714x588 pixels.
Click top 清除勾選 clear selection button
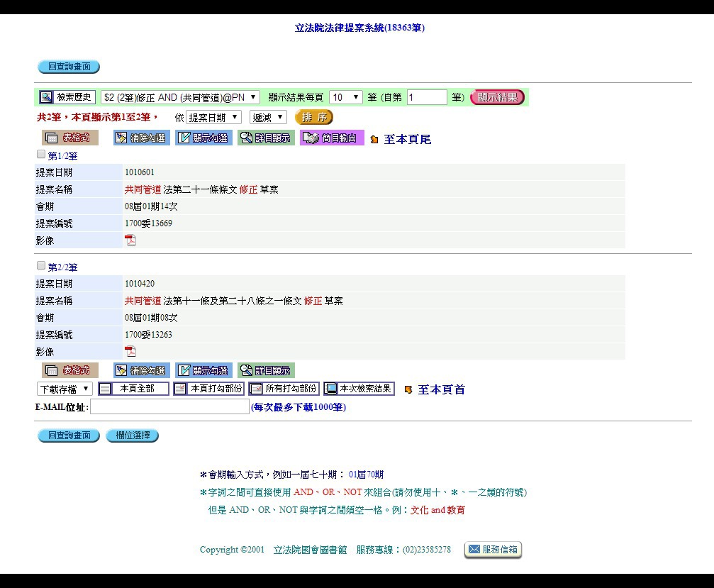[142, 138]
